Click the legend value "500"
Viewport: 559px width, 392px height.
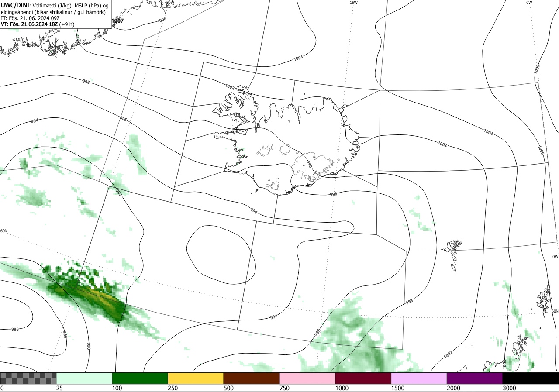pyautogui.click(x=228, y=388)
